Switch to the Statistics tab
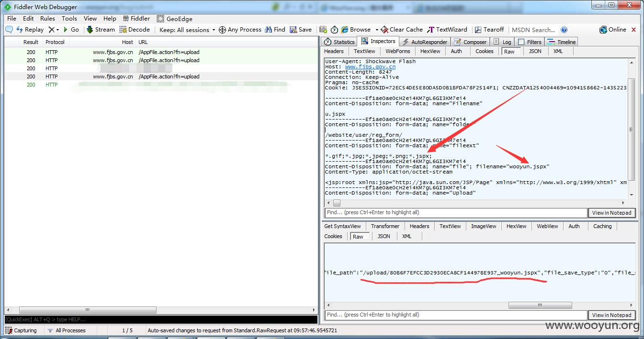644x339 pixels. tap(339, 42)
